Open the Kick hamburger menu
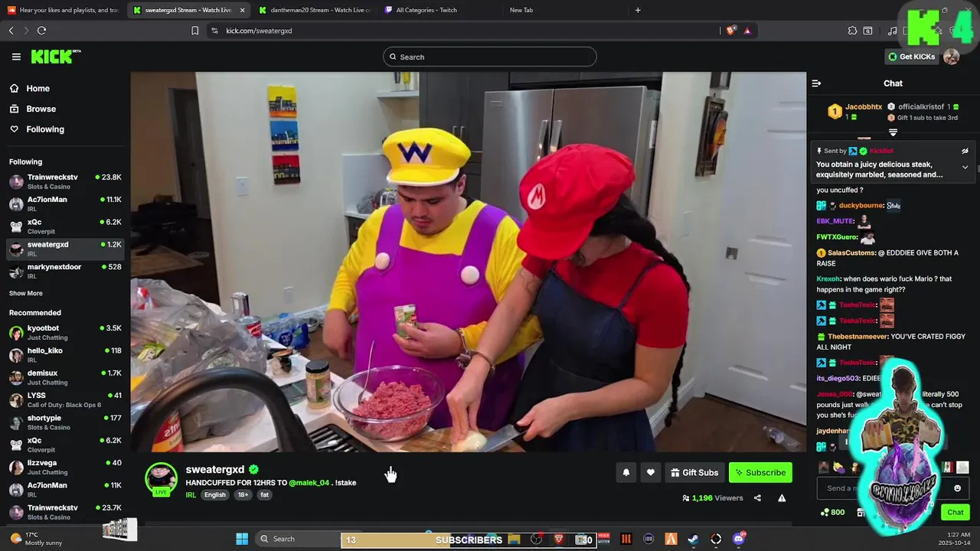980x551 pixels. [16, 57]
